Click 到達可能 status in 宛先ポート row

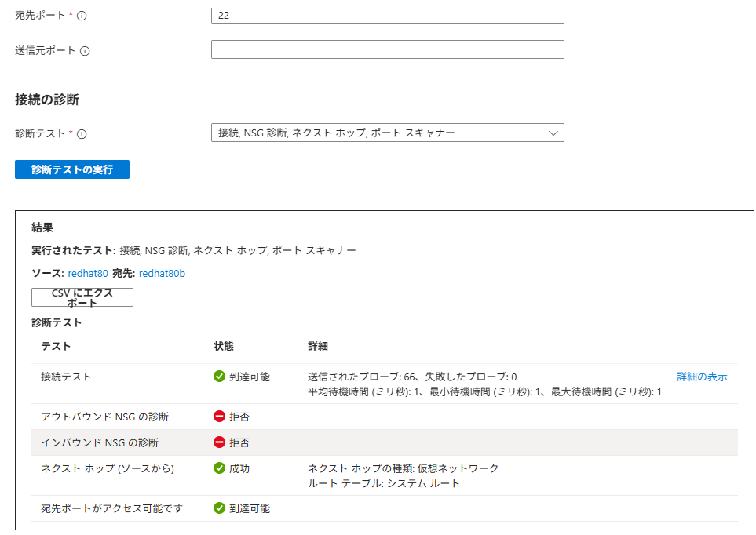pyautogui.click(x=250, y=508)
